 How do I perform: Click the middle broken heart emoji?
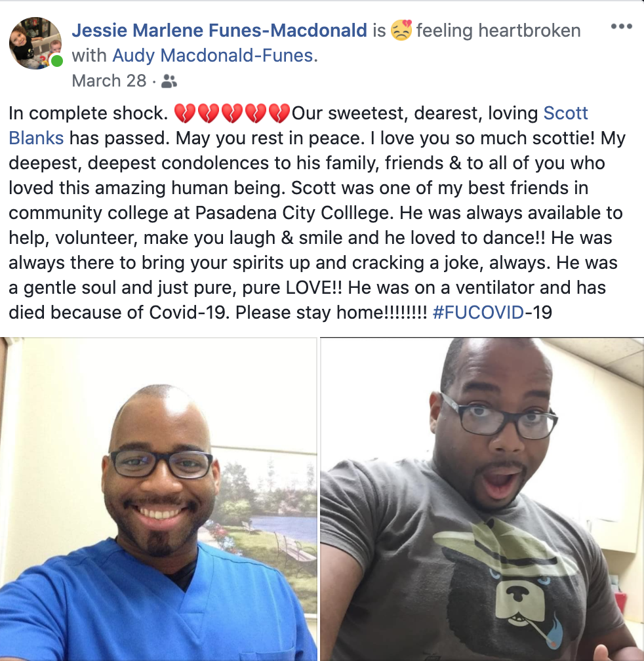[x=231, y=113]
